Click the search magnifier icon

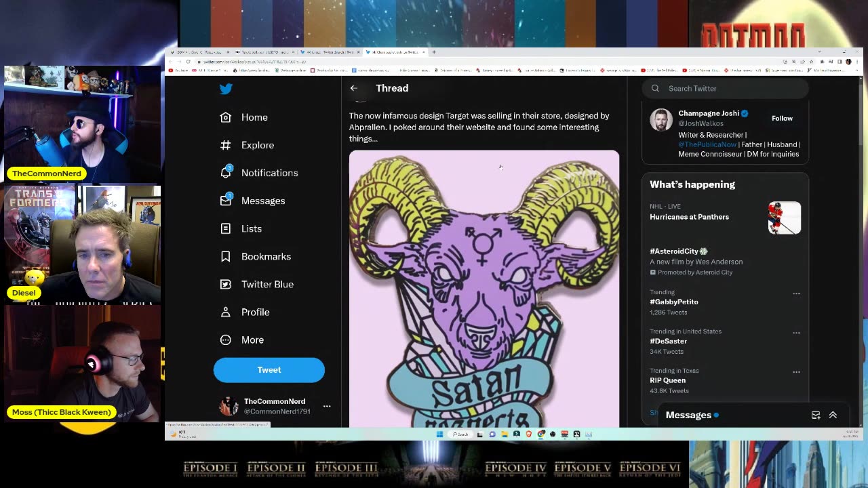655,88
